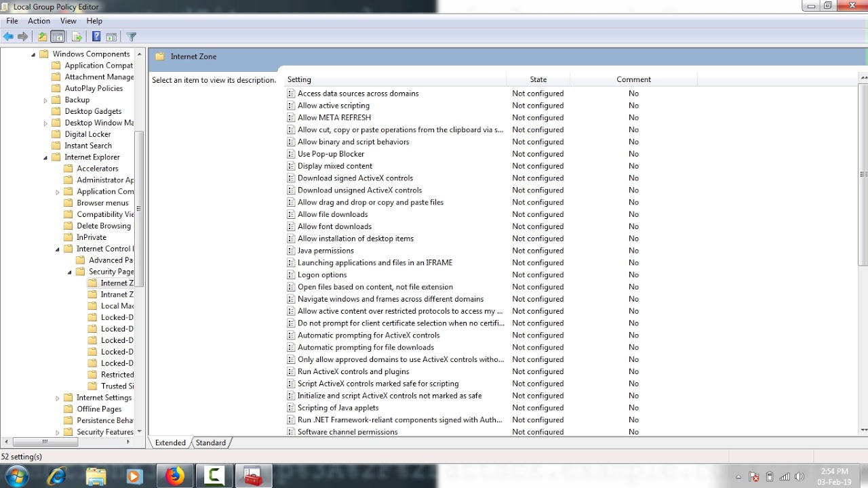Select 'Run ActiveX controls and plugins' setting
868x488 pixels.
353,371
